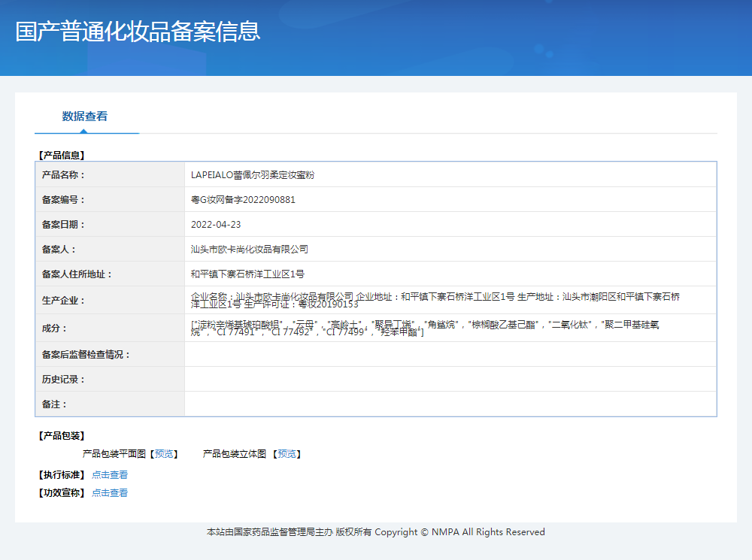This screenshot has height=560, width=752.
Task: Click the 生产企业 details cell
Action: click(450, 300)
